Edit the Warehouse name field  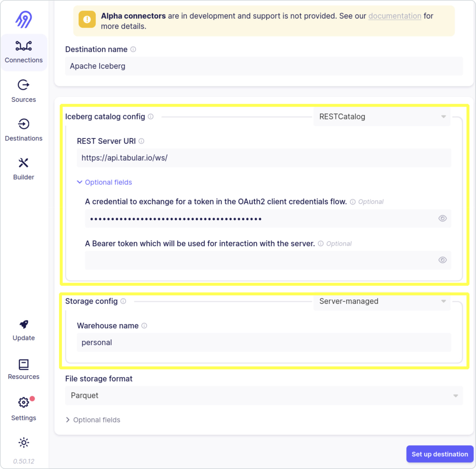click(264, 343)
